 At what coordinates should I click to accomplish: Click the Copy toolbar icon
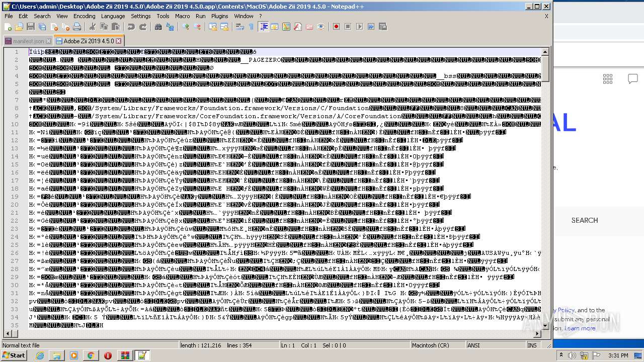(x=104, y=27)
